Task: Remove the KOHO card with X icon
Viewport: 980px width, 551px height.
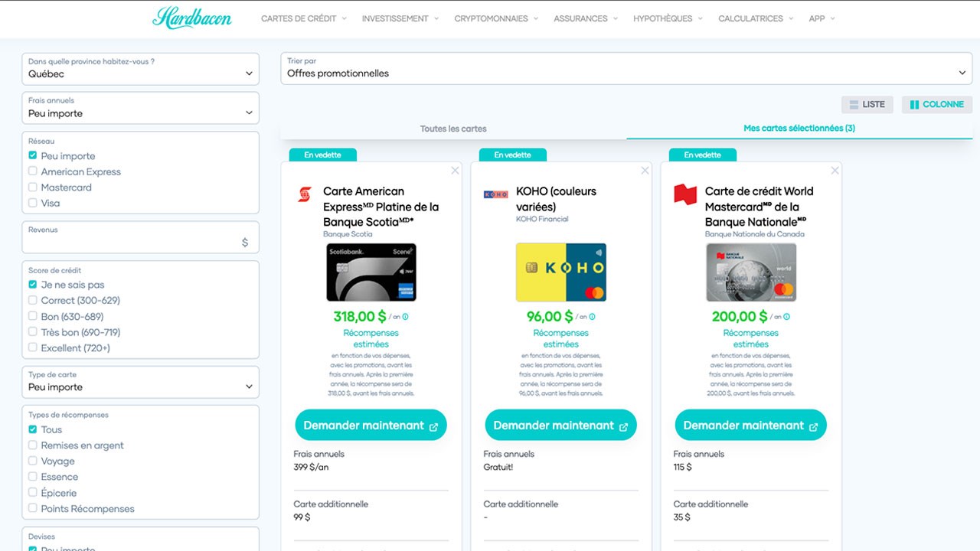Action: pos(645,171)
